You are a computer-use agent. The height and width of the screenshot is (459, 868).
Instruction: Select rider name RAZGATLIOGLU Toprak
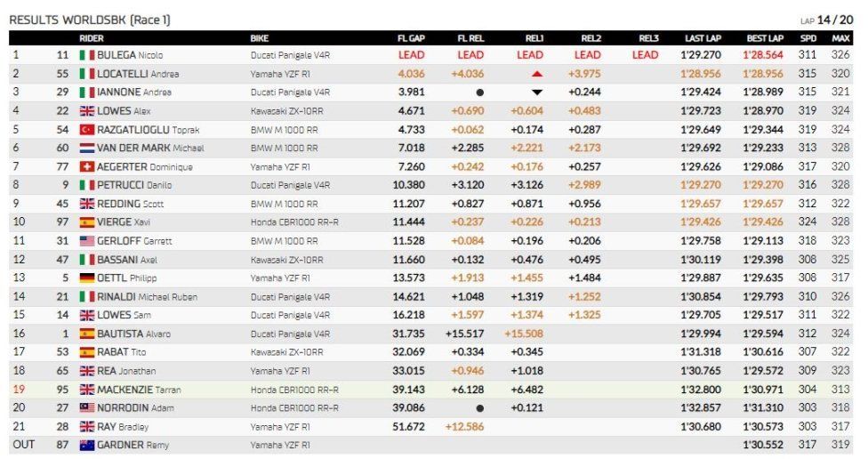[148, 130]
